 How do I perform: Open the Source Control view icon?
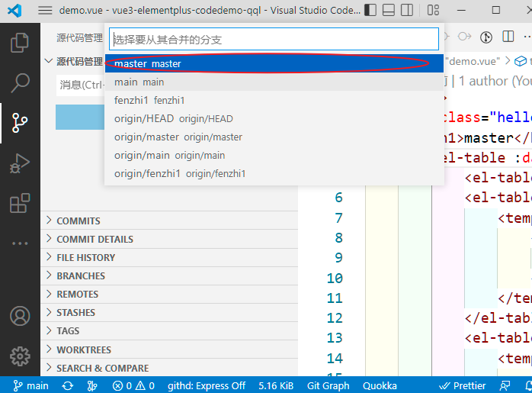click(x=20, y=123)
